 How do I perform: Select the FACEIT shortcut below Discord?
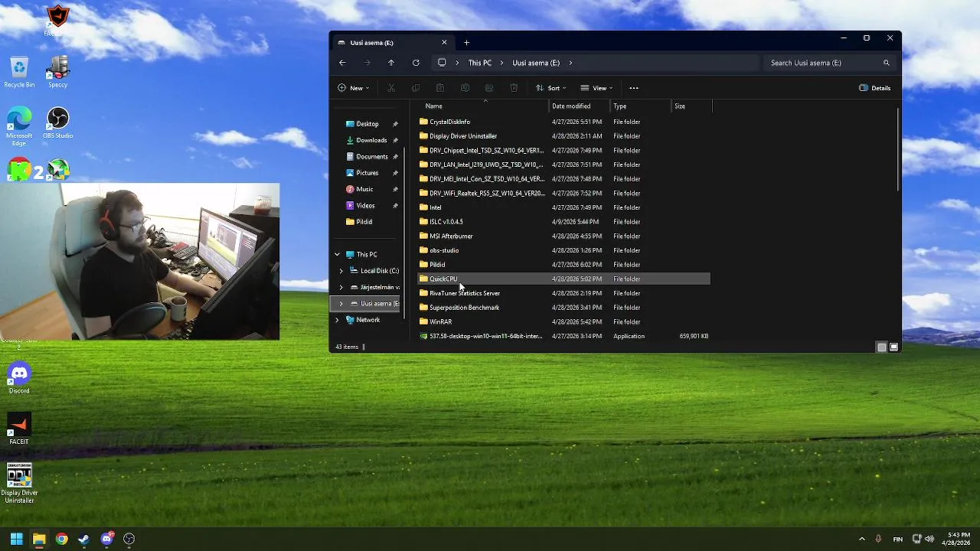tap(19, 429)
